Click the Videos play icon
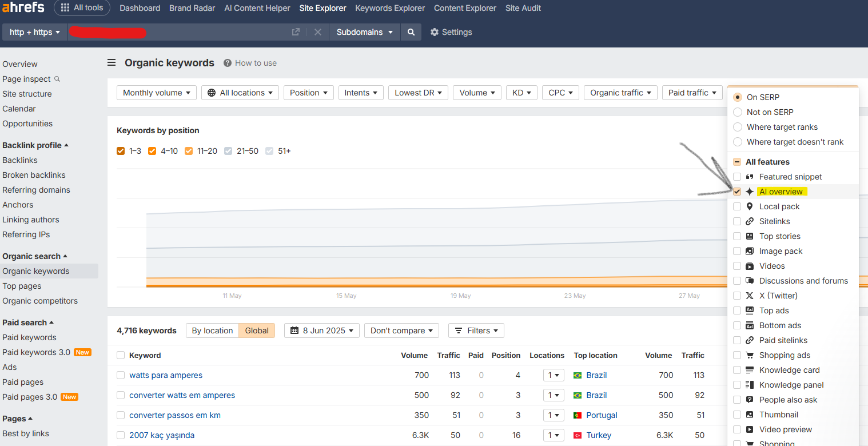 tap(750, 266)
